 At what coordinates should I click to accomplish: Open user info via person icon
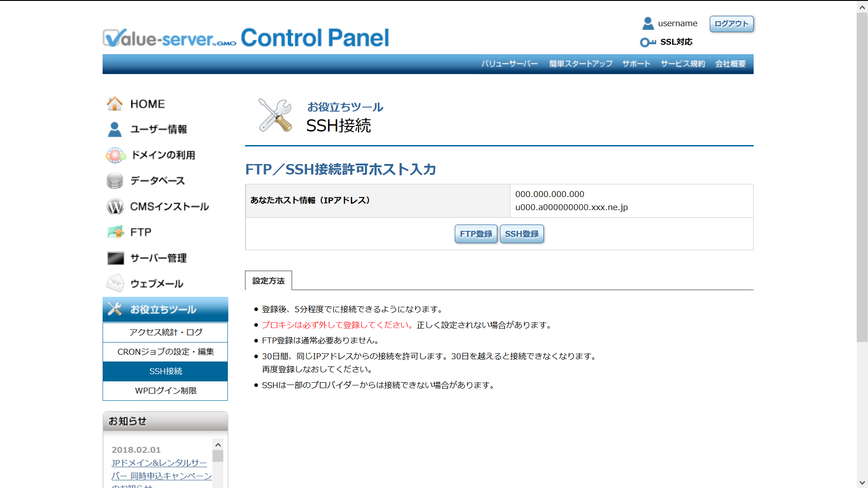click(114, 129)
